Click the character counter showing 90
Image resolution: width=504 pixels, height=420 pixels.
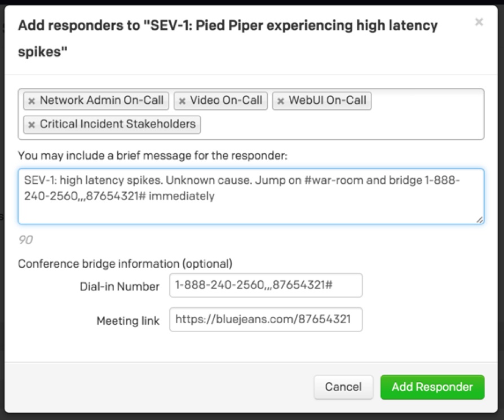coord(25,240)
